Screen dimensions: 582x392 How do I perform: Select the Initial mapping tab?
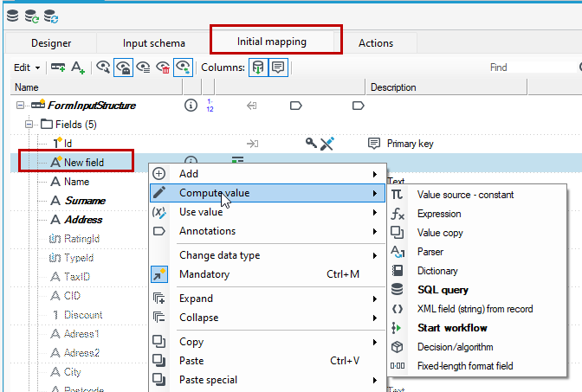point(272,42)
